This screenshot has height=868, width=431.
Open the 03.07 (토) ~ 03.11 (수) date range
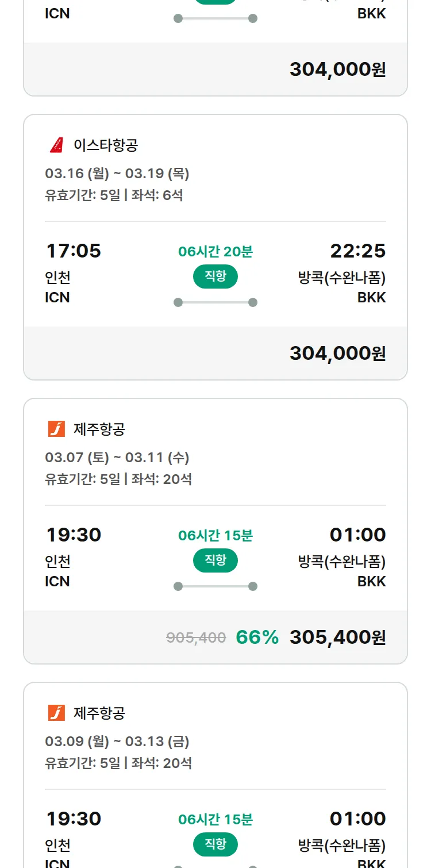click(x=117, y=458)
